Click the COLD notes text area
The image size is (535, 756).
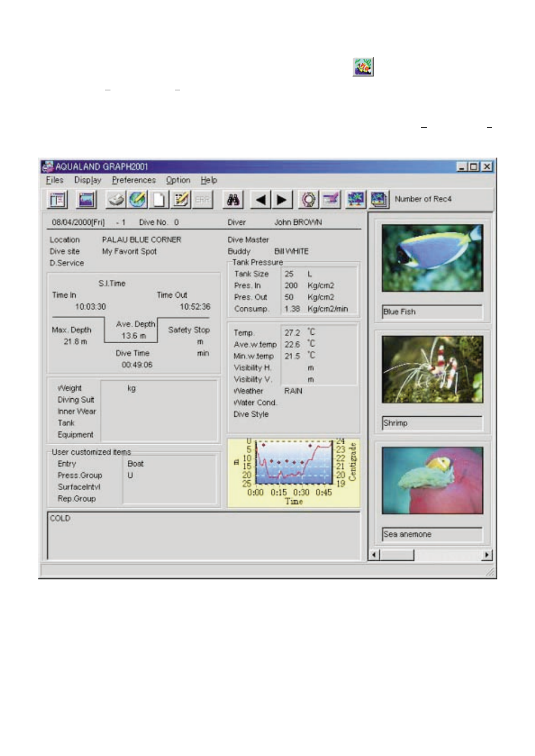(203, 536)
